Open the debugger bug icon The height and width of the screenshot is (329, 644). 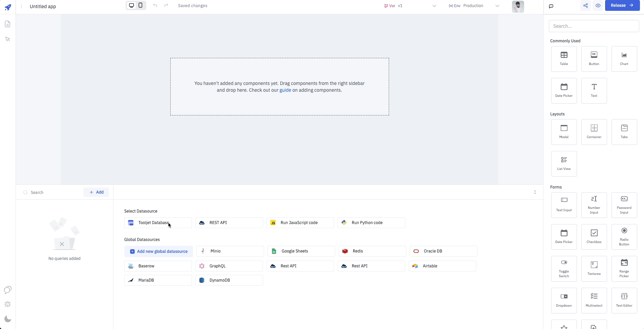click(x=7, y=304)
